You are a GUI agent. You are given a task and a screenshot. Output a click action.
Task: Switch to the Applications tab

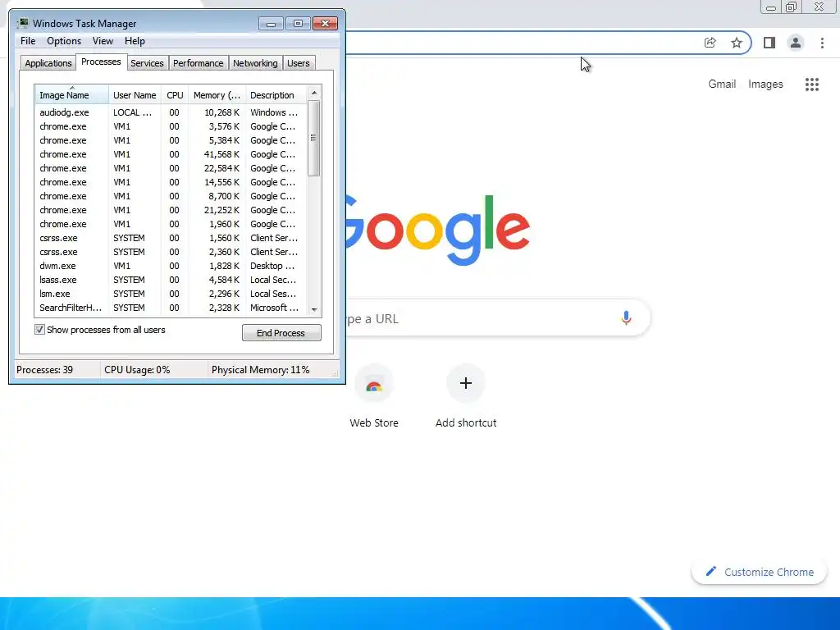coord(48,62)
